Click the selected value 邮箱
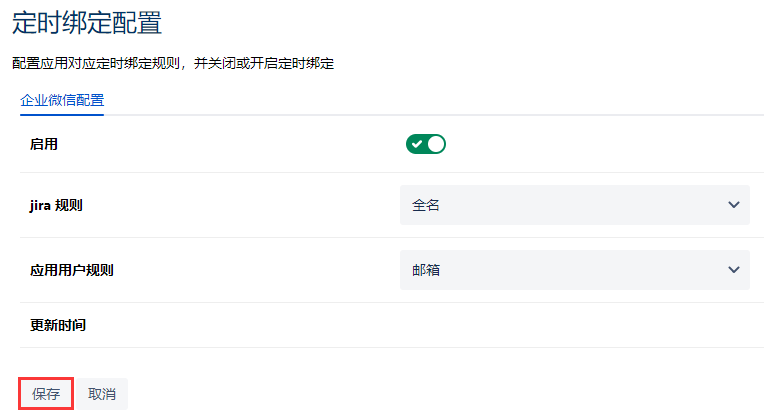Screen dimensions: 764x420 coord(426,270)
